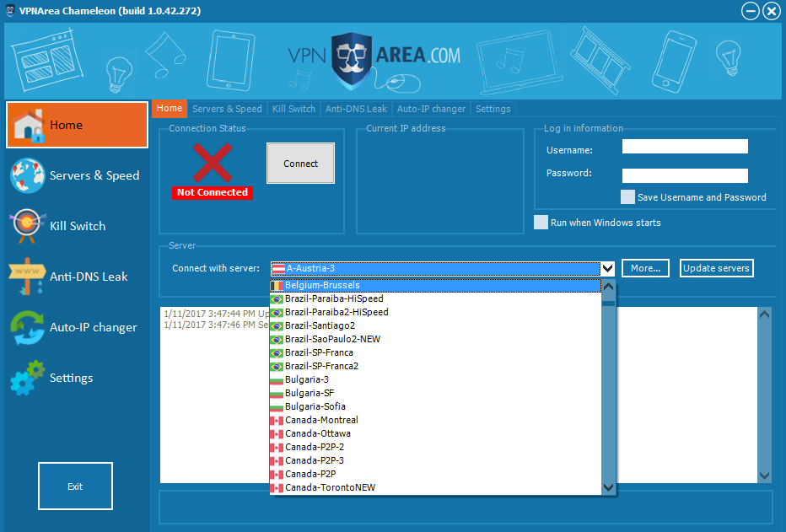Pick Bulgaria-3 from the list

pos(435,379)
